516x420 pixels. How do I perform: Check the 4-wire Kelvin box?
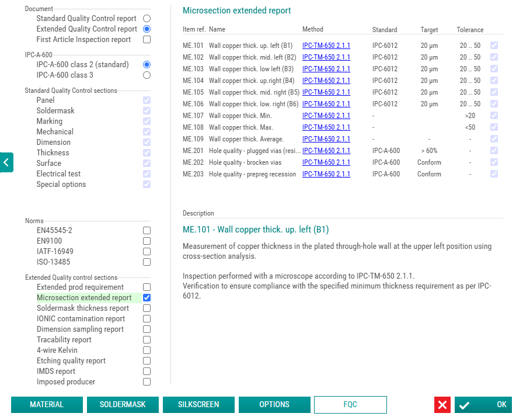[147, 350]
